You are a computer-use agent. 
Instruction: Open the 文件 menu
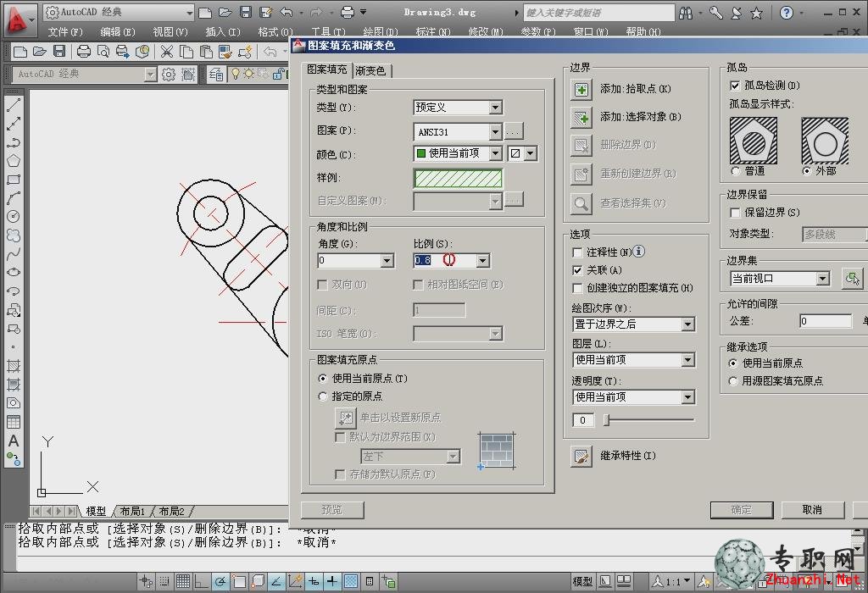pyautogui.click(x=65, y=32)
